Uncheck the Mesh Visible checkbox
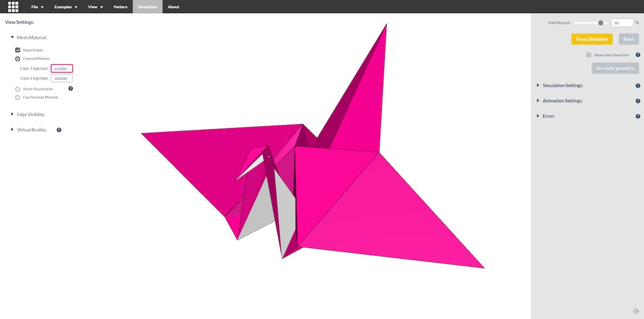 tap(18, 50)
